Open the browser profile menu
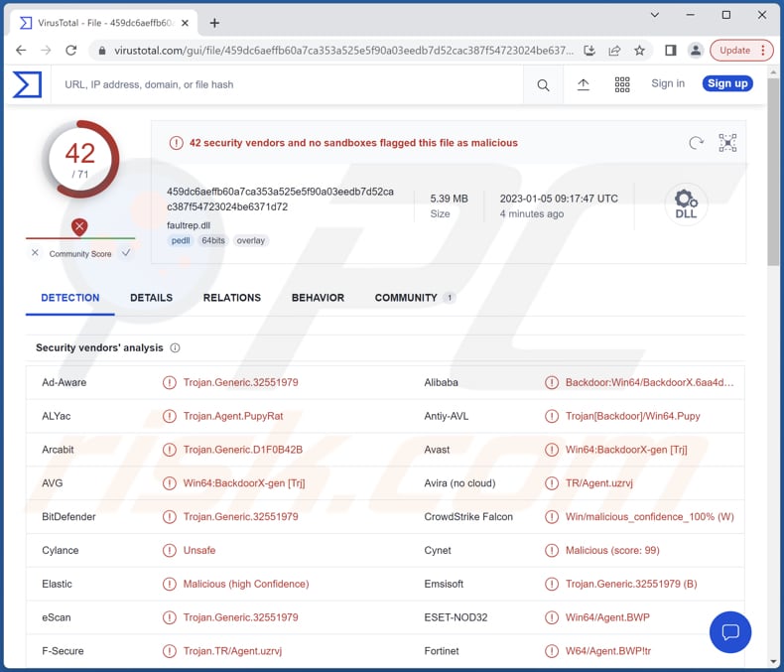This screenshot has width=784, height=672. click(x=696, y=51)
